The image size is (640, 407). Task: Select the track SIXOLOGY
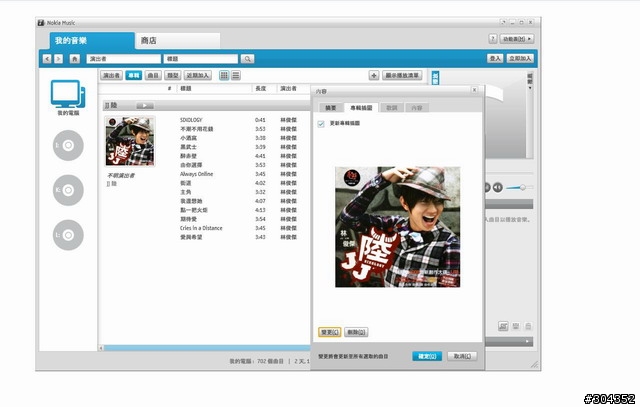pyautogui.click(x=191, y=120)
